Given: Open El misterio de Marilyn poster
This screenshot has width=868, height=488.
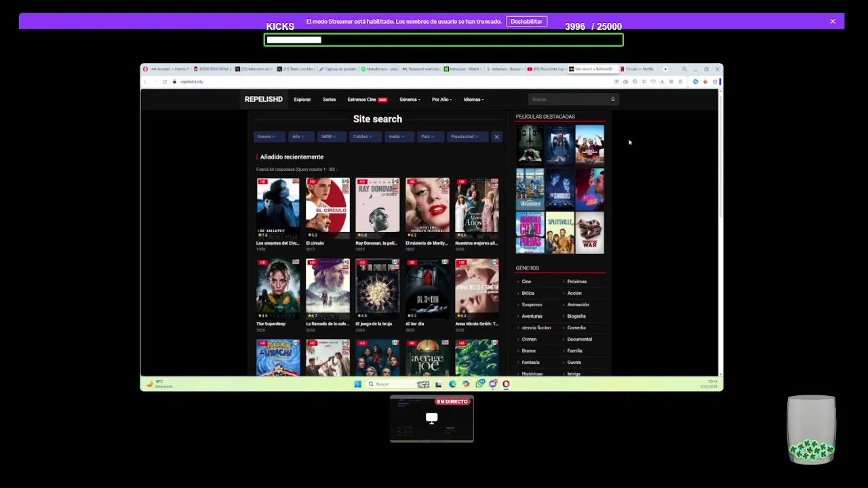Looking at the screenshot, I should click(427, 208).
